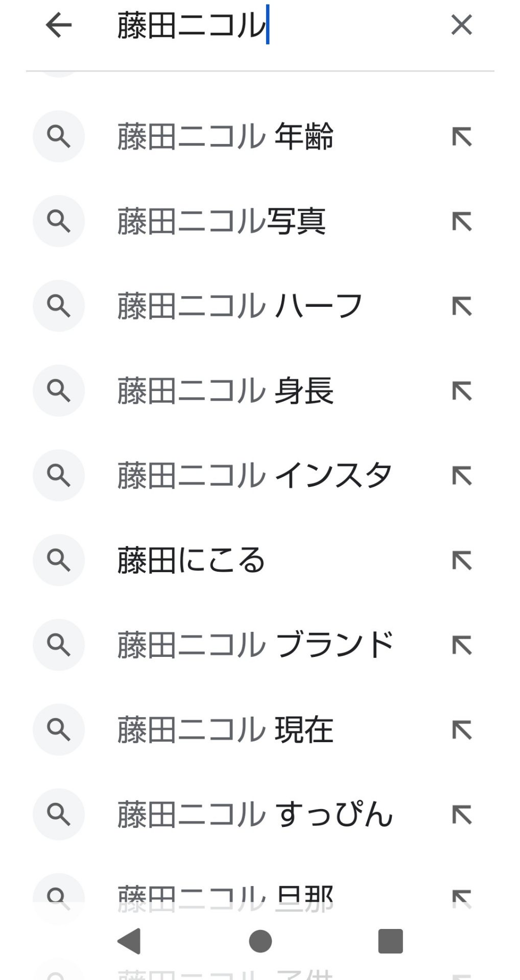Tap suggestion 藤田ニコル すっぴん

pyautogui.click(x=255, y=815)
